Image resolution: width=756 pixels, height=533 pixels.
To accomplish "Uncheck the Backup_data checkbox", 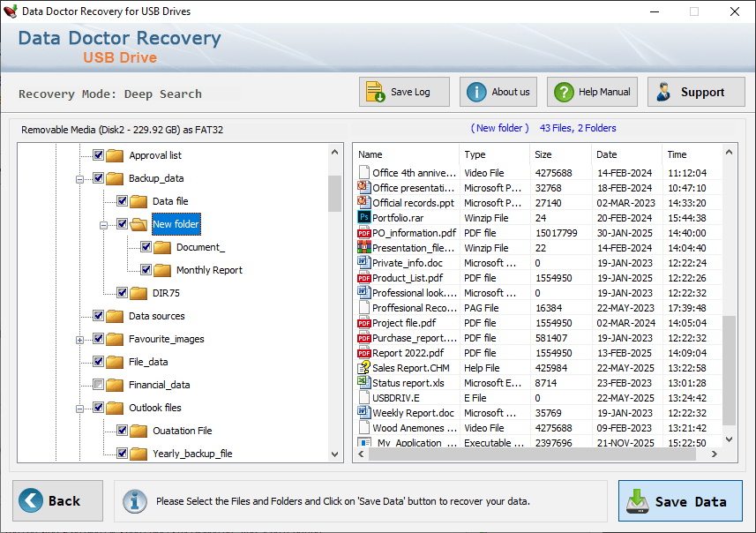I will coord(98,178).
